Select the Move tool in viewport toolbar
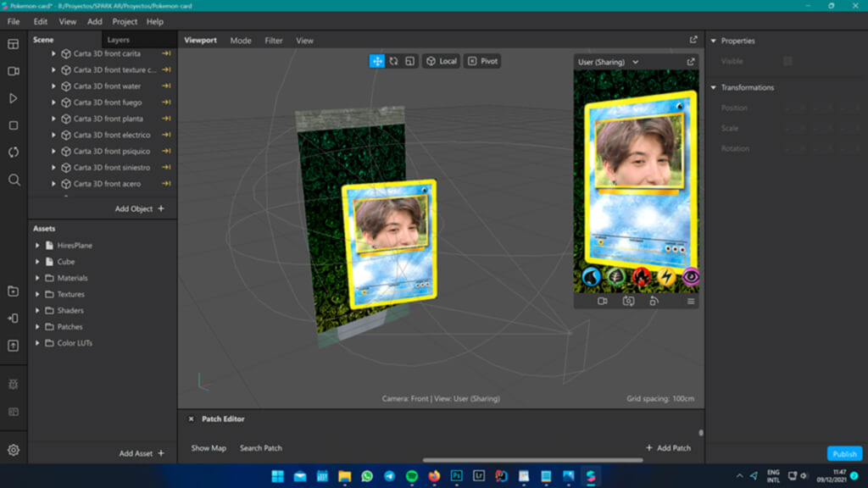The height and width of the screenshot is (488, 868). pos(377,60)
